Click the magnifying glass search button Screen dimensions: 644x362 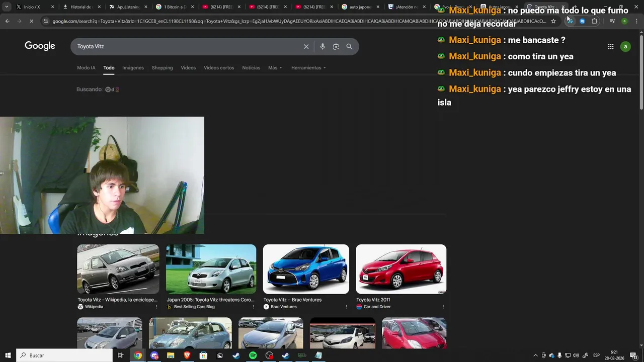click(x=349, y=46)
